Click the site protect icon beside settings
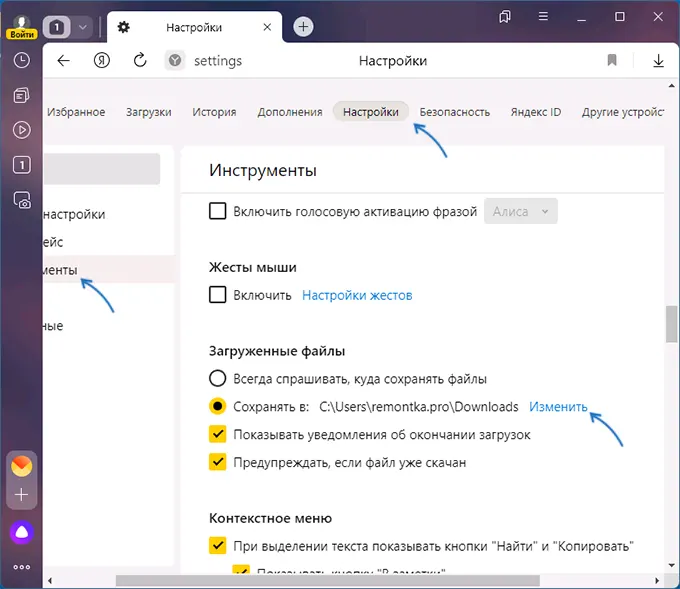Screen dimensions: 680x589 [175, 60]
